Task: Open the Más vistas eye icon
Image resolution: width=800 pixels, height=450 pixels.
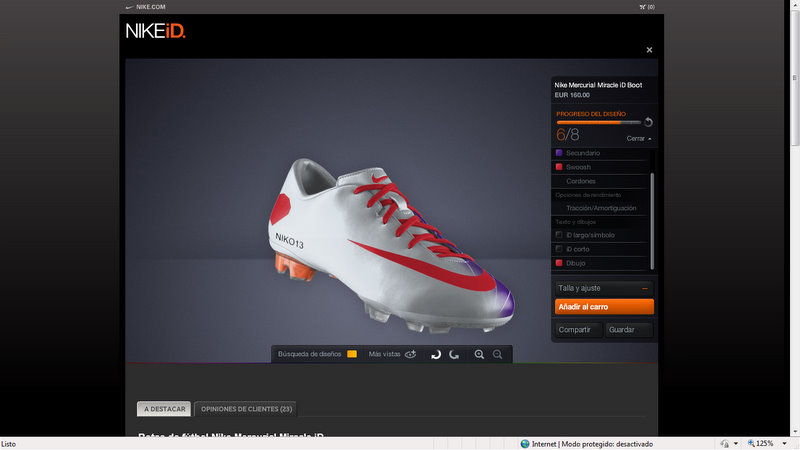Action: (x=411, y=354)
